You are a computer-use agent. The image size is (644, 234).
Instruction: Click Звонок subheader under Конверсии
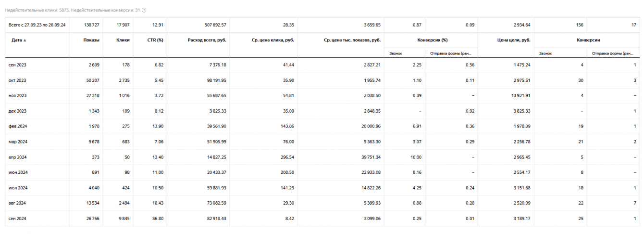pyautogui.click(x=545, y=53)
